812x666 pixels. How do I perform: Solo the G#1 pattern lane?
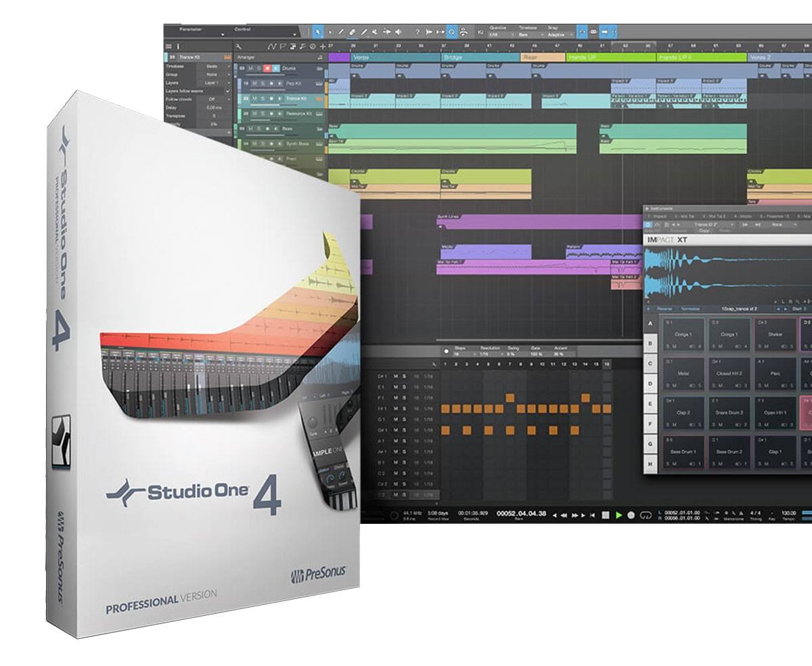tap(403, 430)
